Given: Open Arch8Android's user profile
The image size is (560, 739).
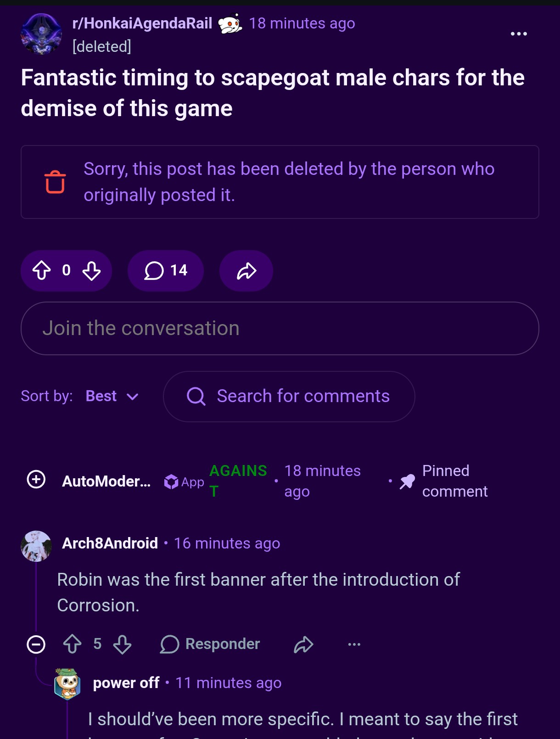Looking at the screenshot, I should tap(110, 543).
